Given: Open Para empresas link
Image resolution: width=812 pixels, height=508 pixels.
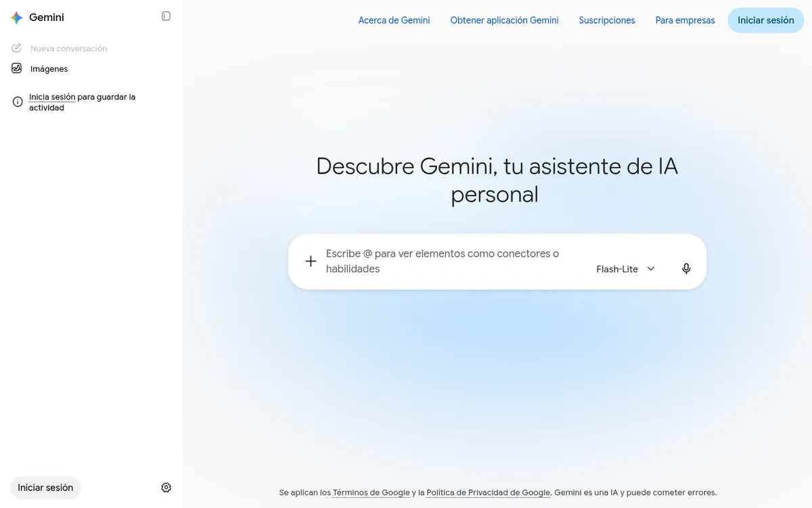Looking at the screenshot, I should point(685,20).
